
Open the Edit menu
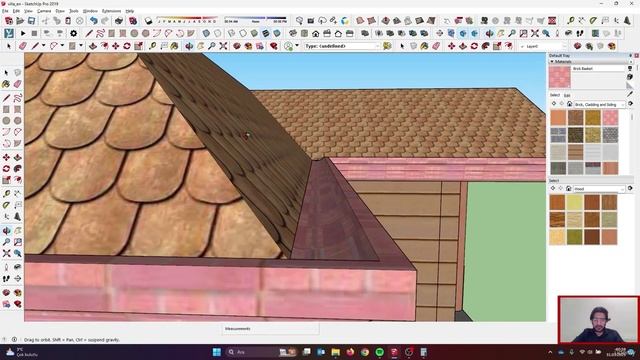point(16,11)
